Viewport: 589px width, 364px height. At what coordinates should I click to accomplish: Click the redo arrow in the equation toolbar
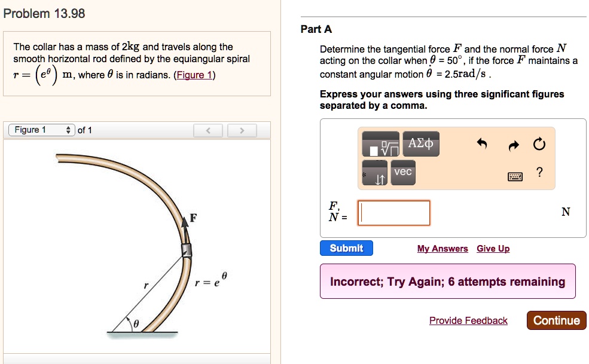point(513,144)
